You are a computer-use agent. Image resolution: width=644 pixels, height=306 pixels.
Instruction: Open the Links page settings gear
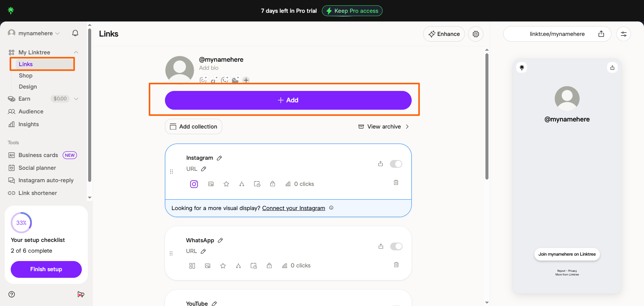pyautogui.click(x=476, y=34)
